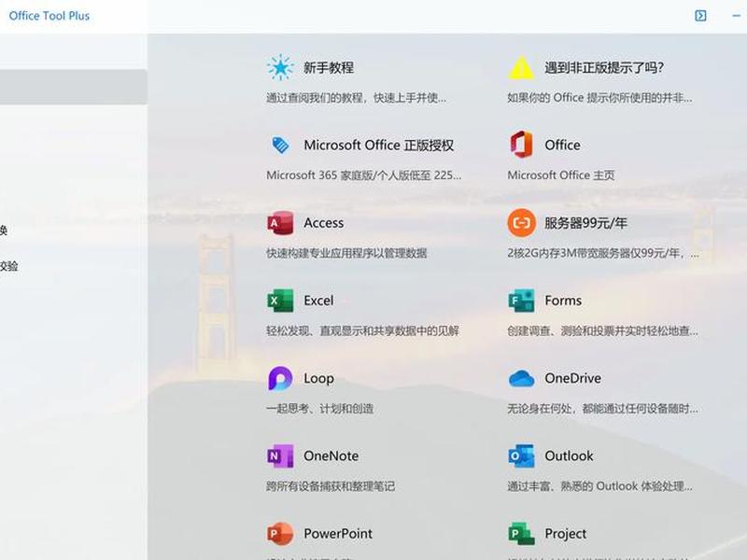
Task: Click description 轻松发现、直观显示和共享数据中的见解
Action: tap(362, 330)
